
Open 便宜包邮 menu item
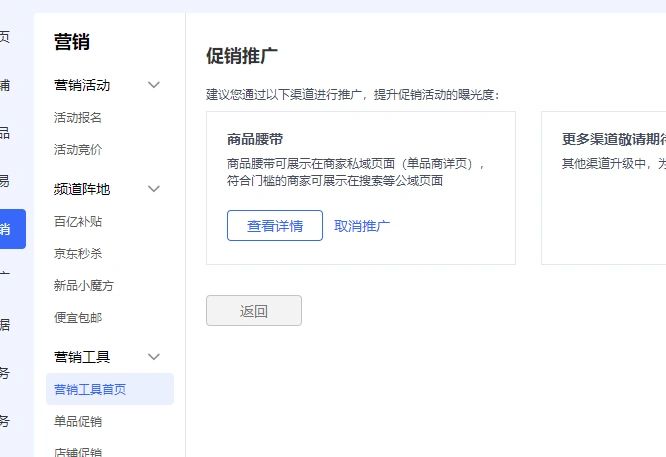pos(78,318)
